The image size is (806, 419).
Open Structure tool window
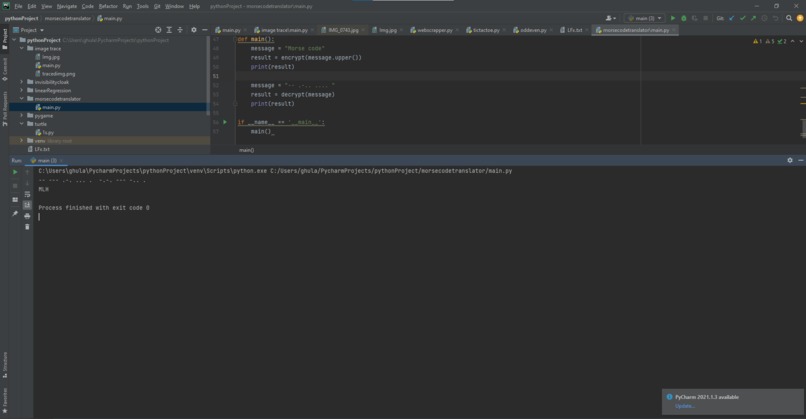tap(5, 365)
